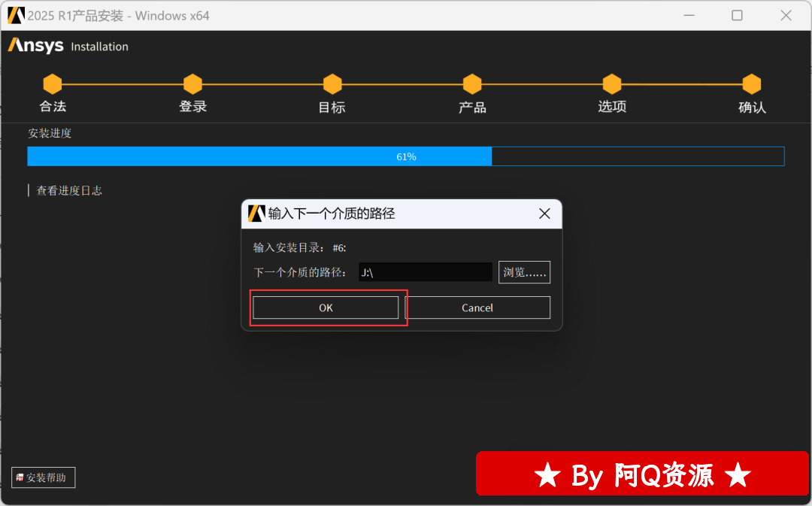Click the 下一个介质的路径 label
The image size is (812, 506).
[x=300, y=272]
